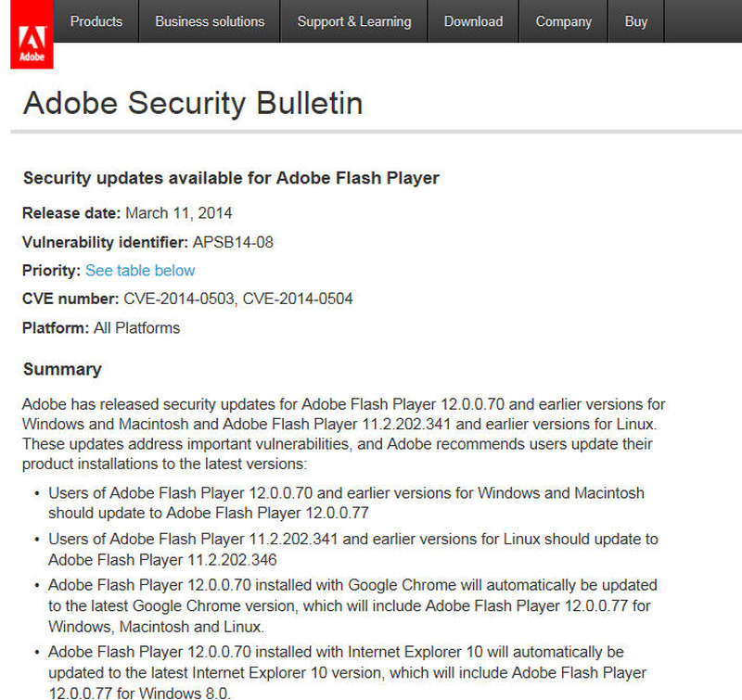Image resolution: width=742 pixels, height=700 pixels.
Task: Click the Windows and Macintosh update bullet
Action: 346,502
